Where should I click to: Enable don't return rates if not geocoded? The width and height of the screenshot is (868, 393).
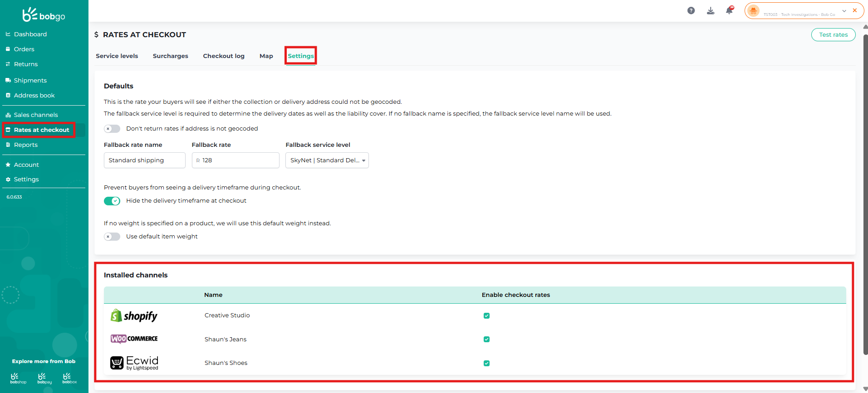pos(112,129)
